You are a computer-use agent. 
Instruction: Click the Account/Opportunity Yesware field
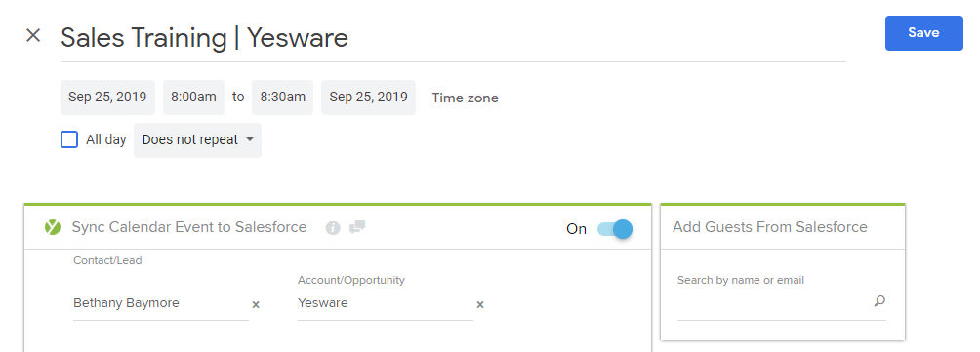click(x=385, y=304)
